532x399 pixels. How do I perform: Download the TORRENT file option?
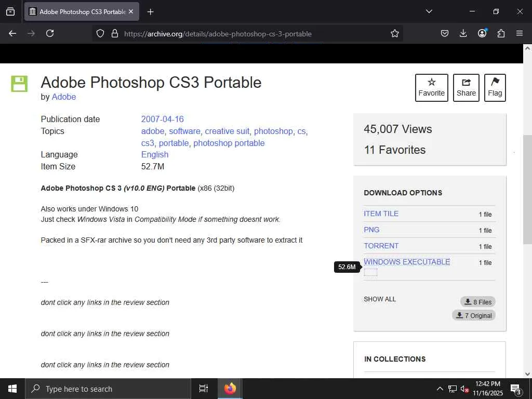click(x=381, y=246)
